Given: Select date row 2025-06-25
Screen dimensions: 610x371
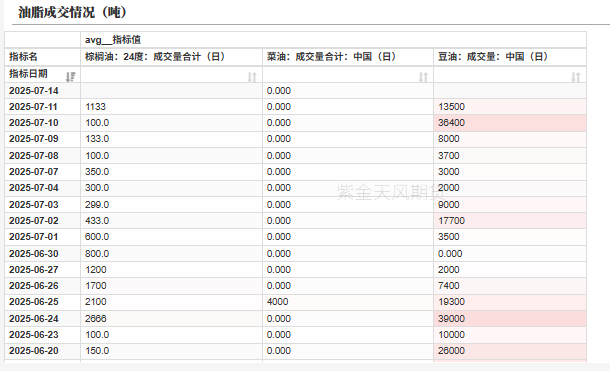Looking at the screenshot, I should [34, 302].
